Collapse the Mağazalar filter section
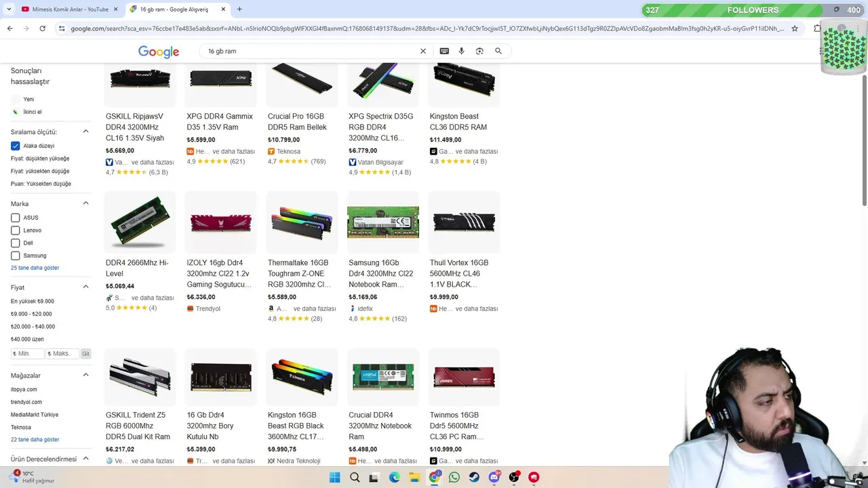The width and height of the screenshot is (868, 488). [x=86, y=375]
